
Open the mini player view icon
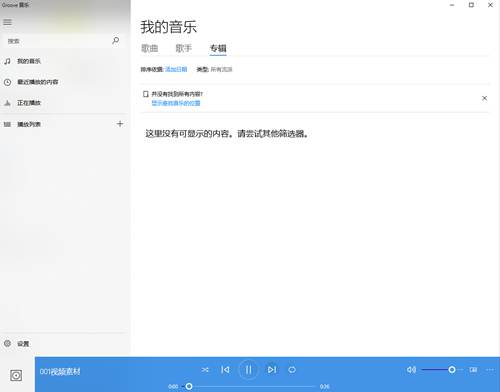pos(473,370)
